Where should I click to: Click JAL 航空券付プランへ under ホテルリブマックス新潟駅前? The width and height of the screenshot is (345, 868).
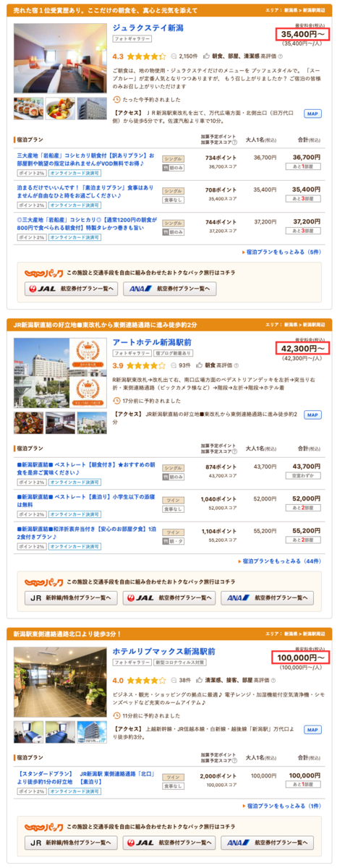(170, 843)
